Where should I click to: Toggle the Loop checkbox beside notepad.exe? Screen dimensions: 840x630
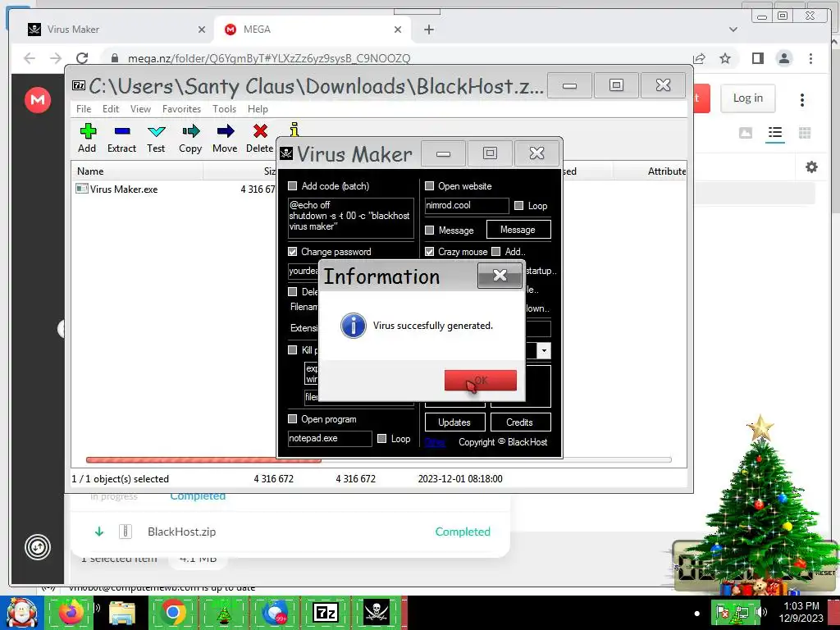(x=382, y=438)
